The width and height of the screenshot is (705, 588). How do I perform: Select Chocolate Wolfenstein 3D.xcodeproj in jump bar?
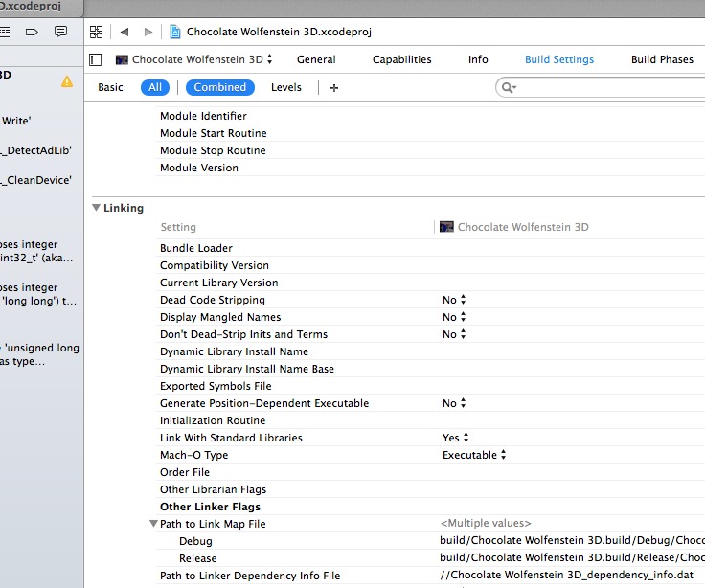279,32
